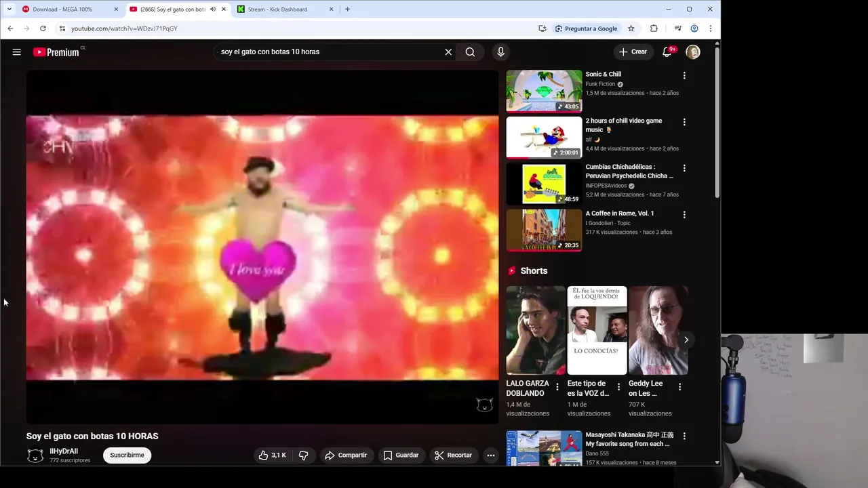Save the video with Guardar
The width and height of the screenshot is (868, 488).
pos(401,455)
